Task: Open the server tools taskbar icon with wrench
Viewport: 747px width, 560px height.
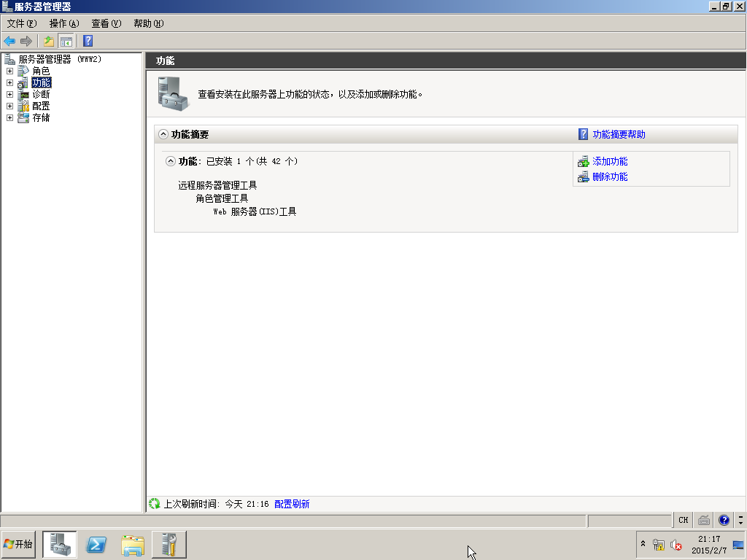Action: (x=169, y=545)
